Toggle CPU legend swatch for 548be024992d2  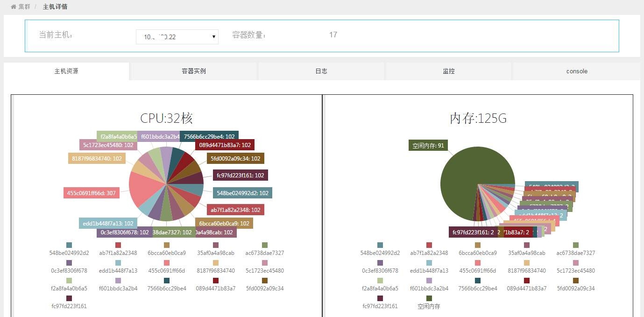pos(69,245)
